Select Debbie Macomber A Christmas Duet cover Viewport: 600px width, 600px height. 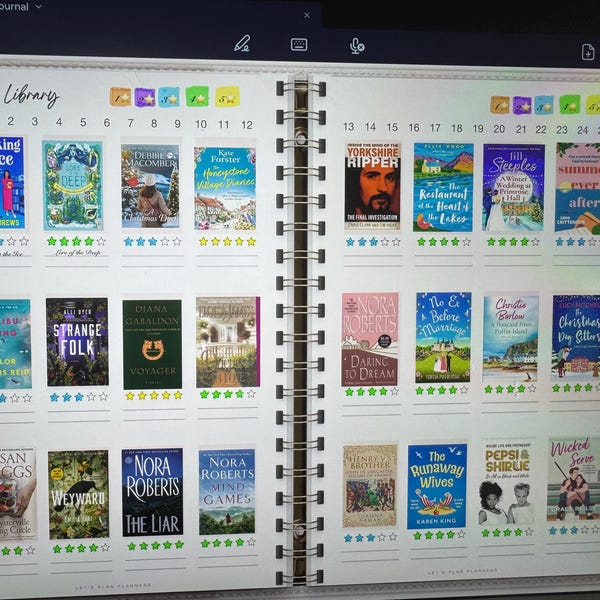tap(150, 186)
